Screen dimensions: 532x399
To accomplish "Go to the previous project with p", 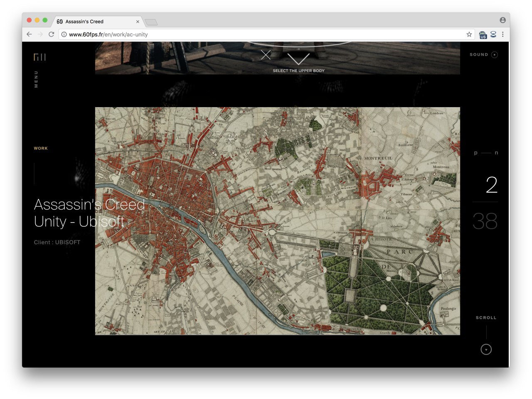I will 476,153.
